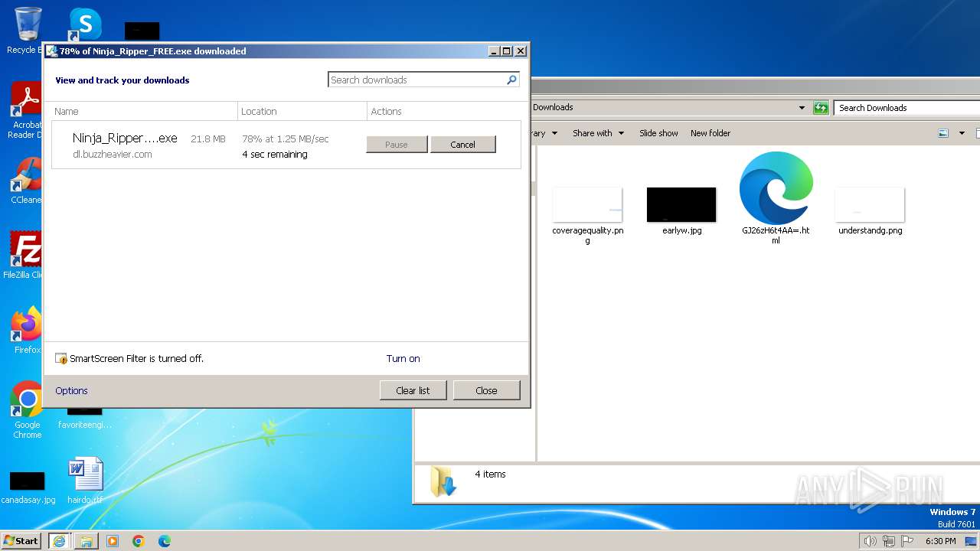
Task: Minimize the View Downloads window
Action: (494, 51)
